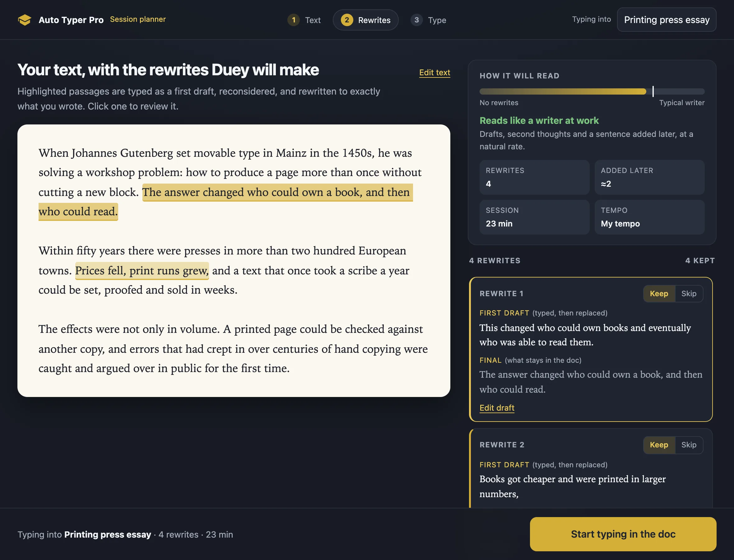The width and height of the screenshot is (734, 560).
Task: Select Keep for Rewrite 1
Action: coord(659,293)
